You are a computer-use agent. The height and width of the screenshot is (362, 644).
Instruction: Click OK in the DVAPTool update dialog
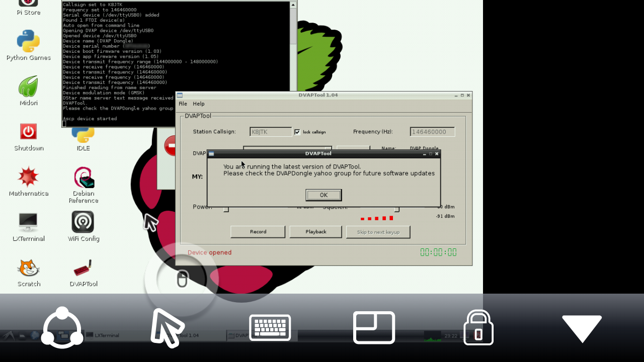pos(324,195)
